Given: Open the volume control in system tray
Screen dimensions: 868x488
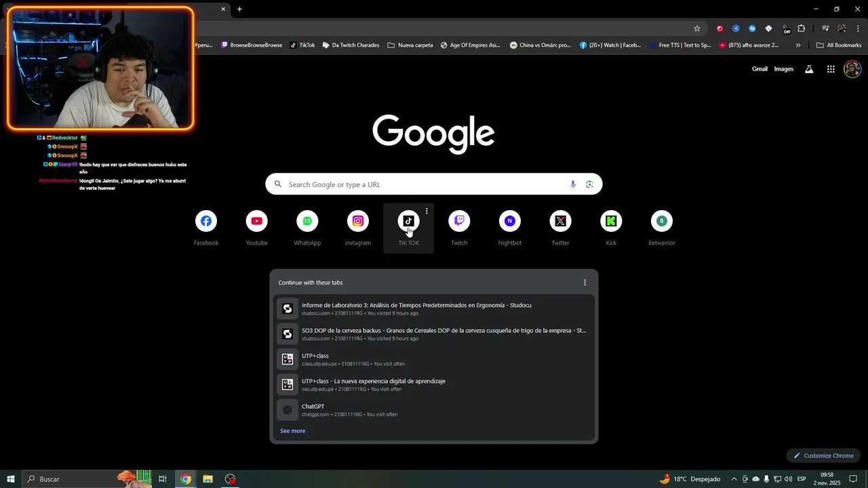Looking at the screenshot, I should click(x=788, y=479).
